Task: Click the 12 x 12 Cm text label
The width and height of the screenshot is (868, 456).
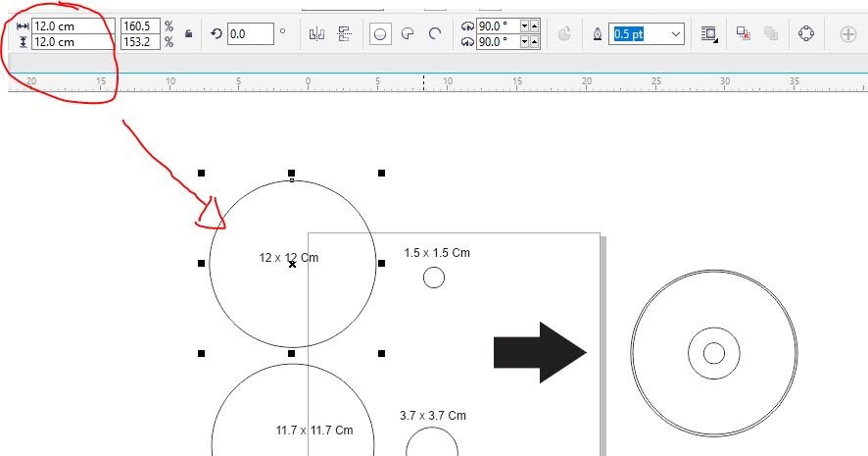Action: pyautogui.click(x=288, y=258)
